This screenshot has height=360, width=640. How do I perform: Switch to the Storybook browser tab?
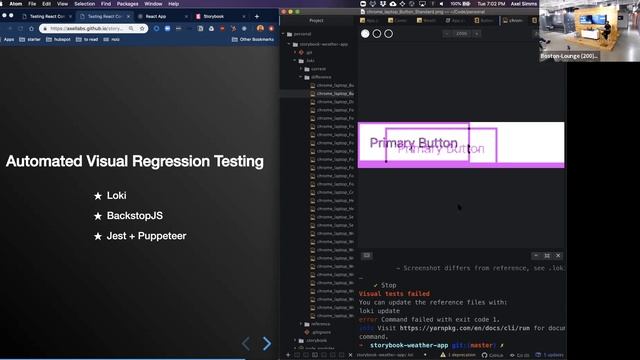(220, 16)
